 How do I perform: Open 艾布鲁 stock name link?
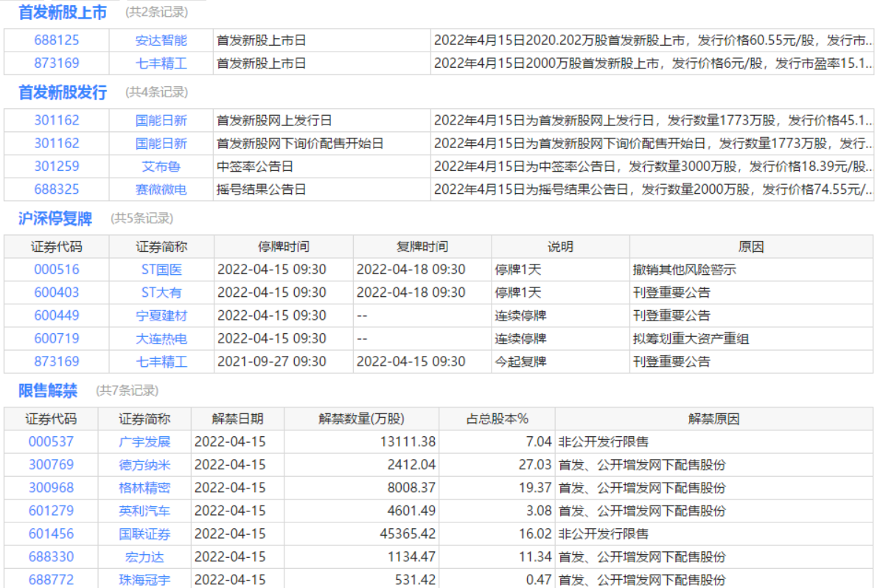(161, 167)
